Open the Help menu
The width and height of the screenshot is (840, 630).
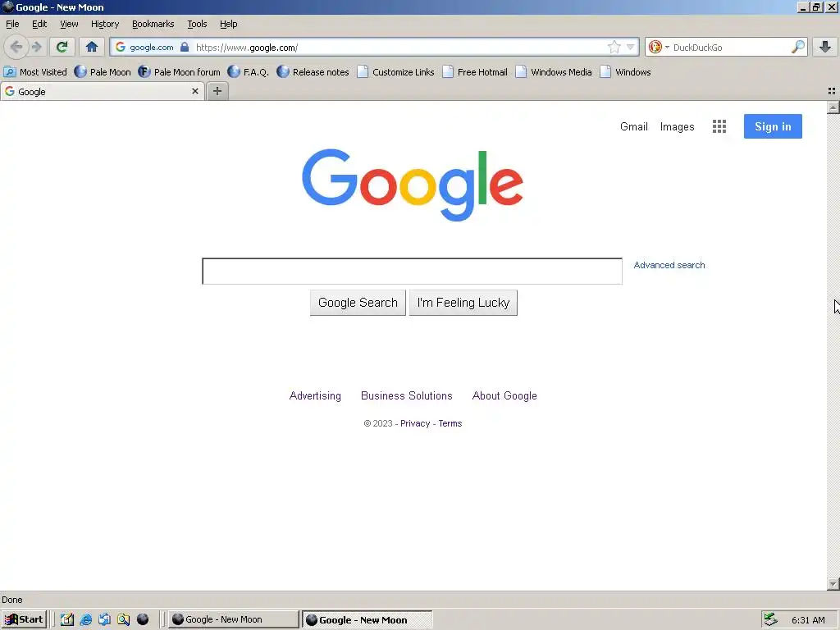click(x=229, y=24)
